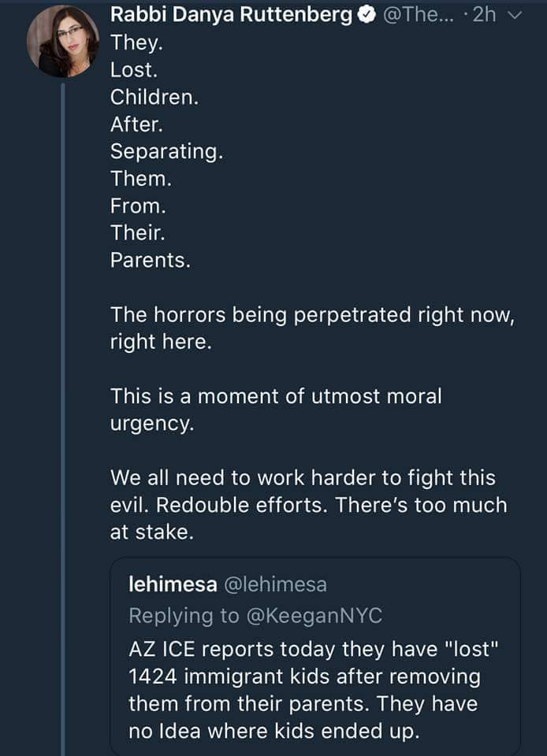
Task: Click the truncated @The... handle
Action: (x=415, y=15)
